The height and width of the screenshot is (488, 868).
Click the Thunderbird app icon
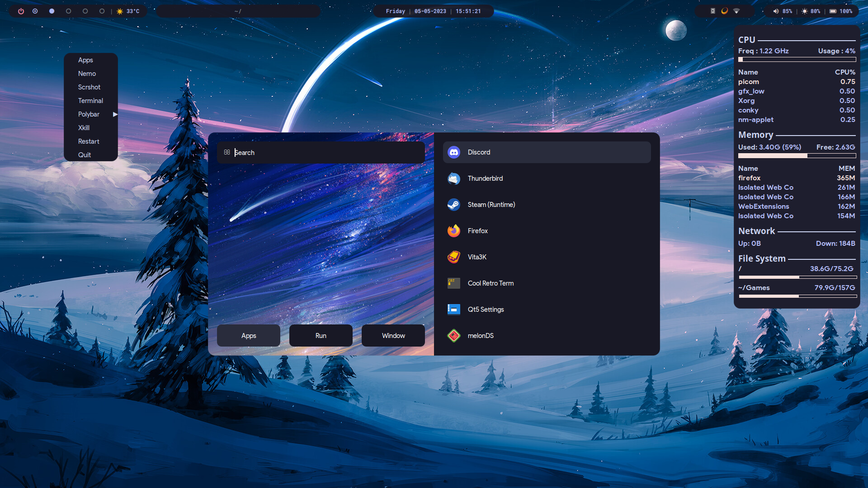454,178
